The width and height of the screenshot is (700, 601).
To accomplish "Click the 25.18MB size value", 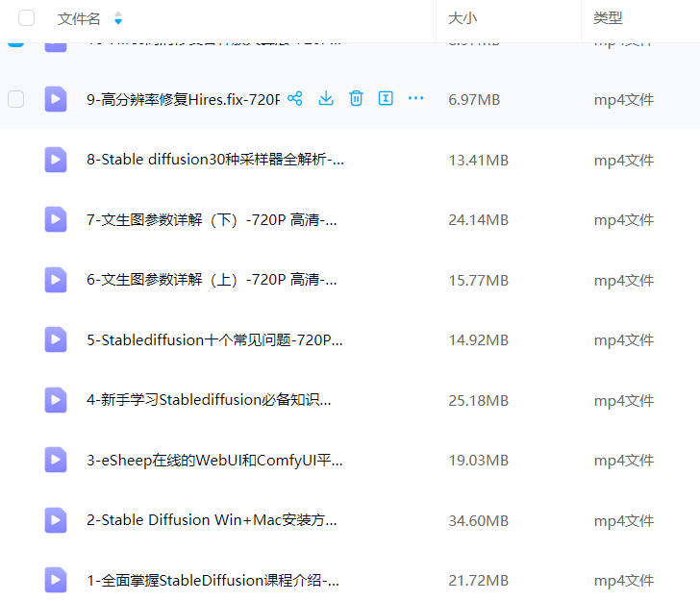I will [479, 400].
